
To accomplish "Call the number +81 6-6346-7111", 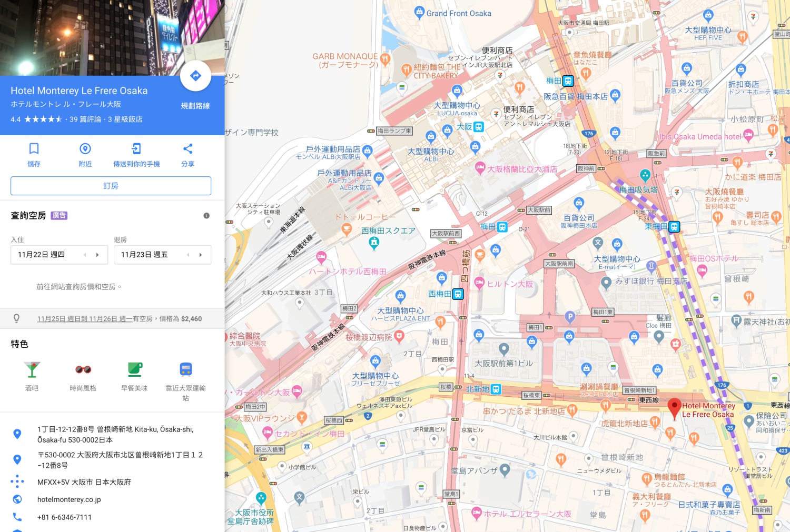I will tap(64, 517).
